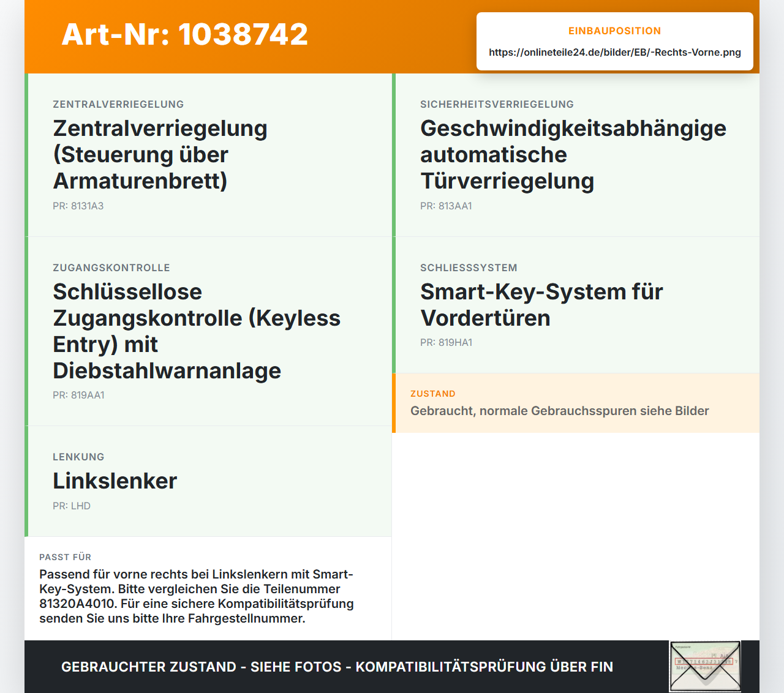The width and height of the screenshot is (784, 693).
Task: Click PR code 8131A3
Action: [x=78, y=206]
